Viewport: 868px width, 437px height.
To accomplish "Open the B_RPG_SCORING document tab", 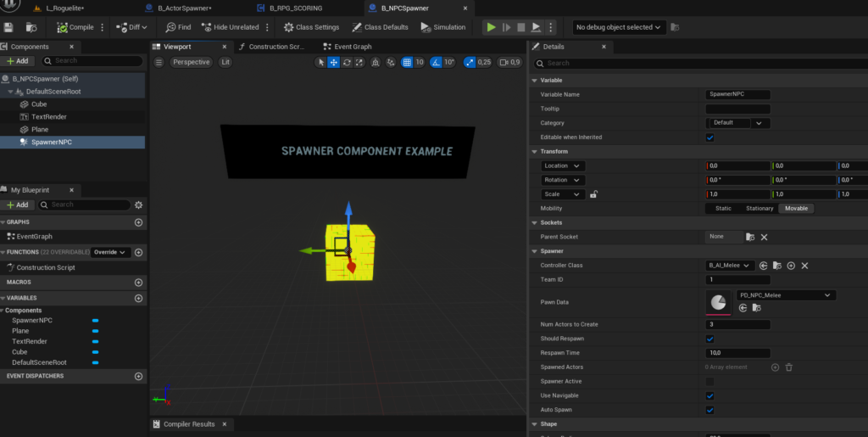I will pyautogui.click(x=295, y=8).
